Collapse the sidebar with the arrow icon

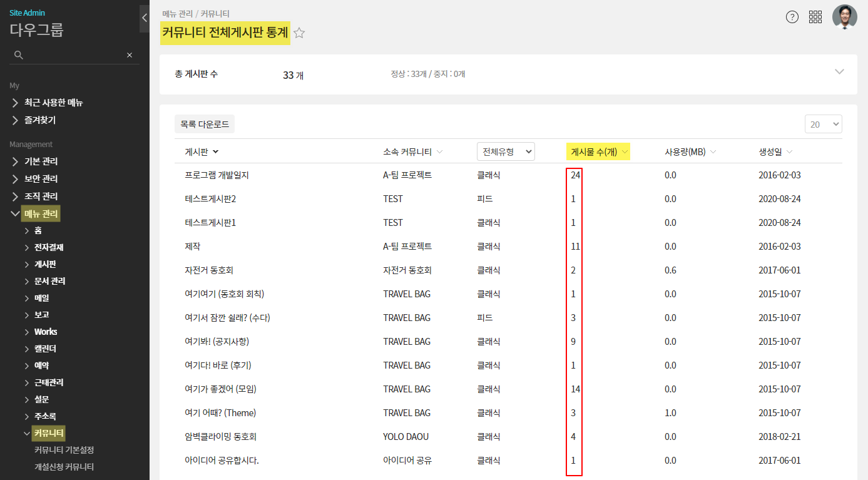coord(145,18)
